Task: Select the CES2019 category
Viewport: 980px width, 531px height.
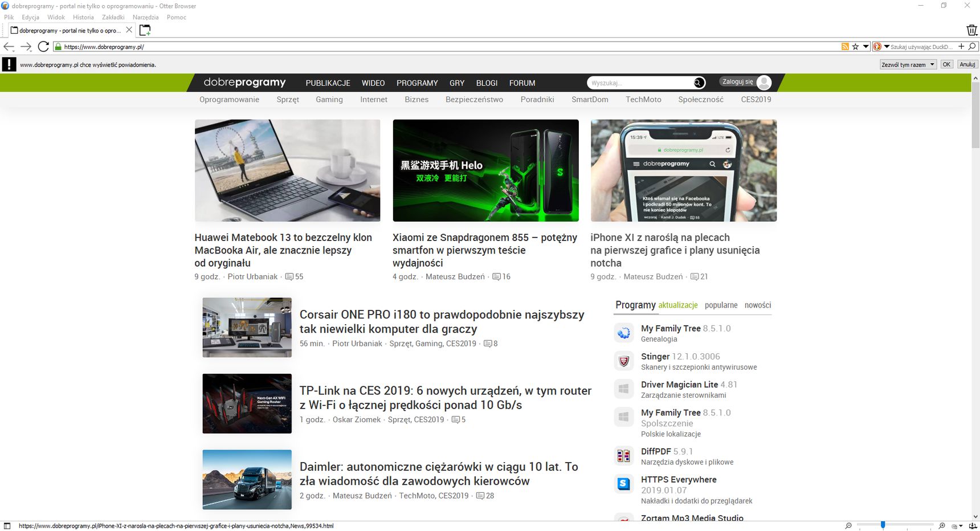Action: coord(756,99)
